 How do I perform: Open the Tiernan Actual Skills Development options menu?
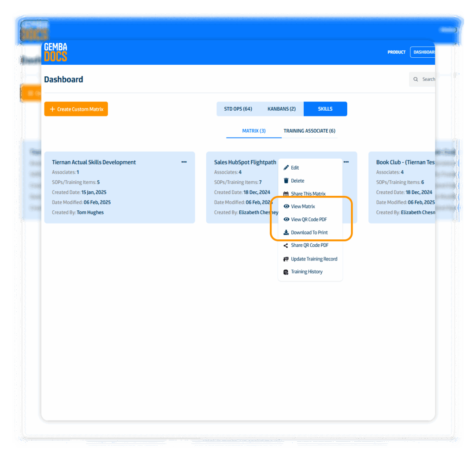(x=184, y=162)
